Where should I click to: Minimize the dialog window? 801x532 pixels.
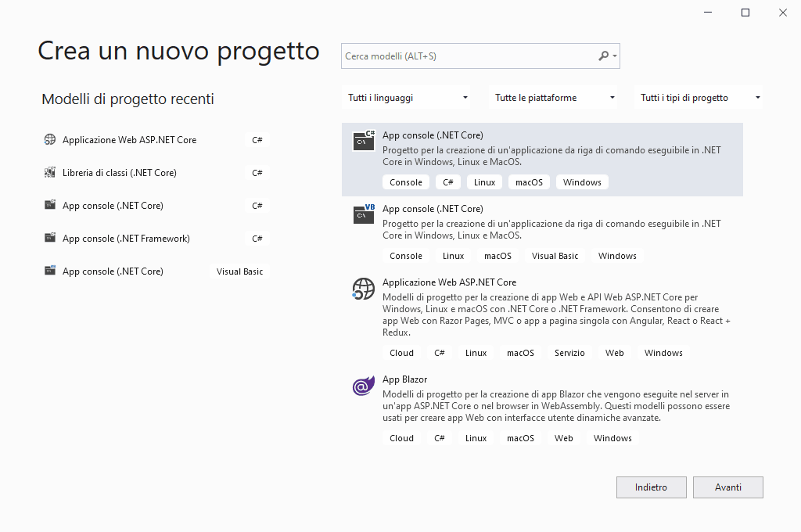[707, 13]
